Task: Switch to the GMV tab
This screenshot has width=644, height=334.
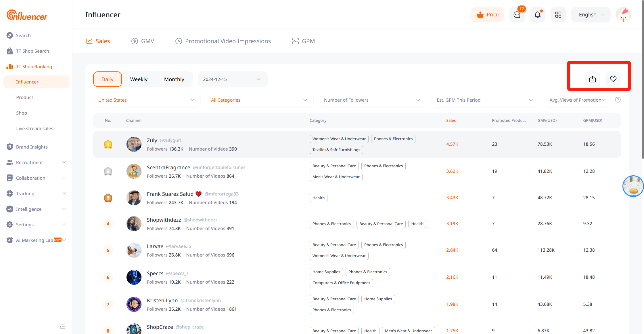Action: [x=143, y=41]
